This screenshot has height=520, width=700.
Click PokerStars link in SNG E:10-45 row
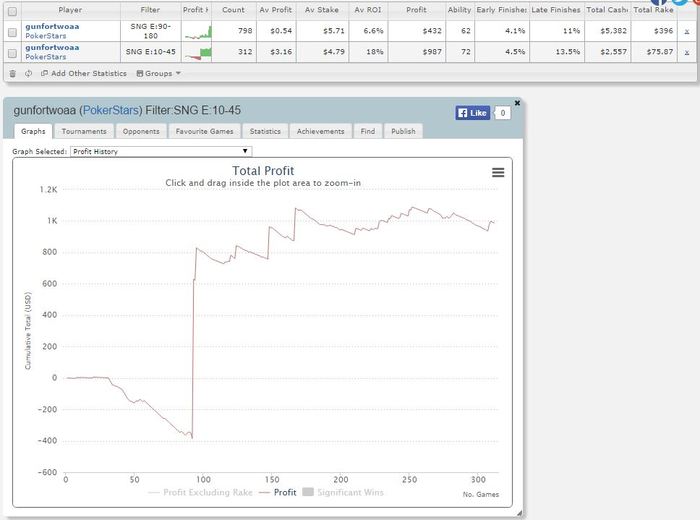[46, 57]
